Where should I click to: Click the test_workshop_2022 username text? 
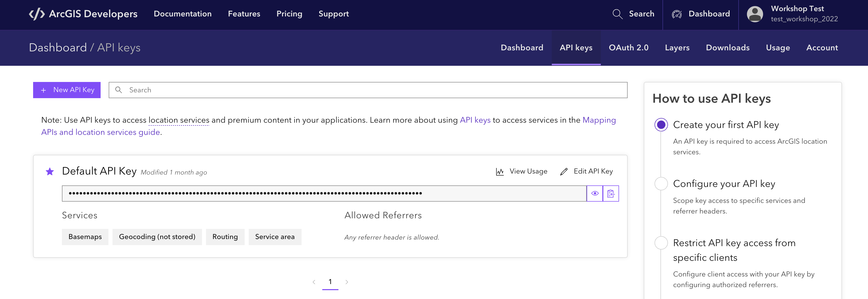[x=804, y=19]
